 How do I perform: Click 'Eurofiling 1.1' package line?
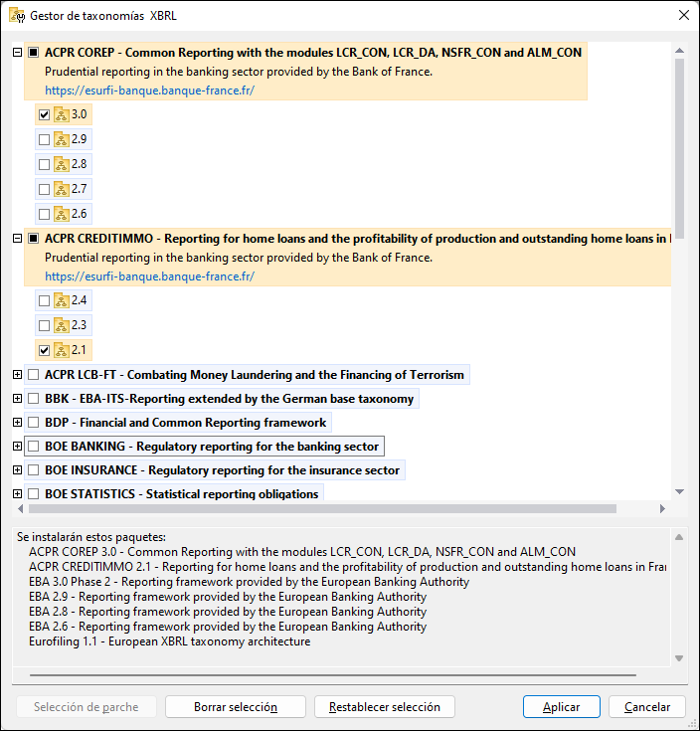pos(170,641)
